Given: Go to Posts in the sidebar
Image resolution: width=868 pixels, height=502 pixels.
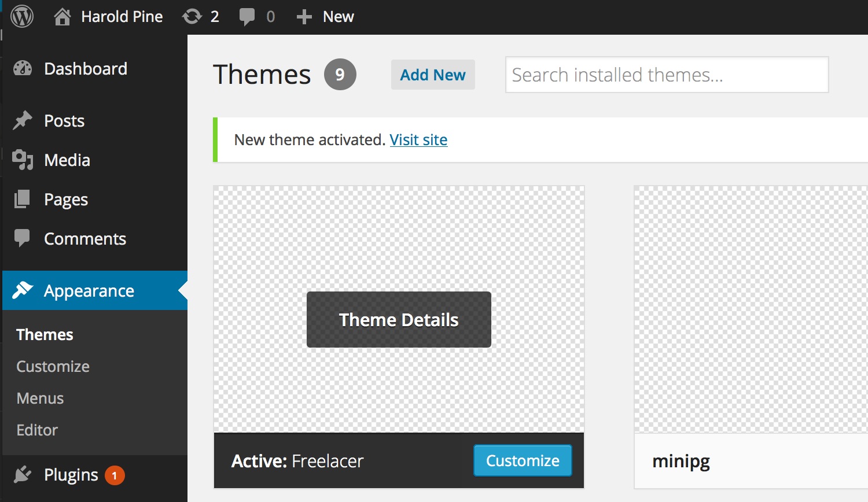Looking at the screenshot, I should click(64, 121).
